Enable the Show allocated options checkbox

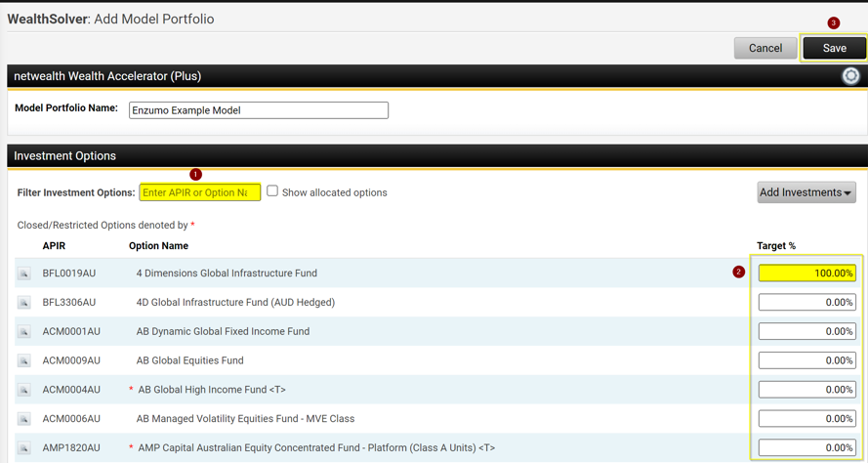(x=272, y=191)
